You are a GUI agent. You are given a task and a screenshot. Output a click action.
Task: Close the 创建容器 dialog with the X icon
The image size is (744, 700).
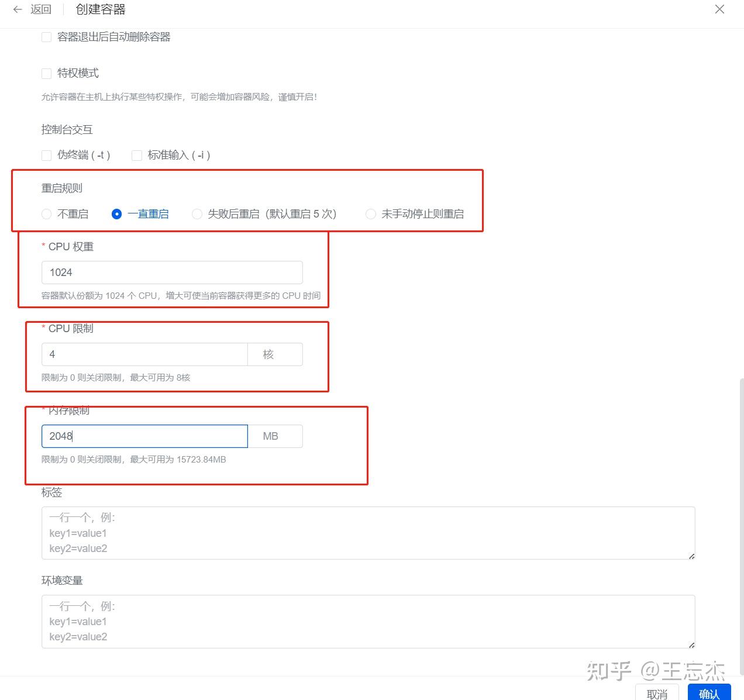pos(719,9)
